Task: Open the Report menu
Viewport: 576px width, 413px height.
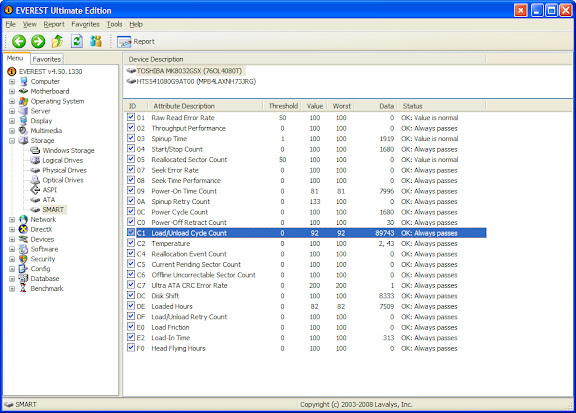Action: point(54,24)
